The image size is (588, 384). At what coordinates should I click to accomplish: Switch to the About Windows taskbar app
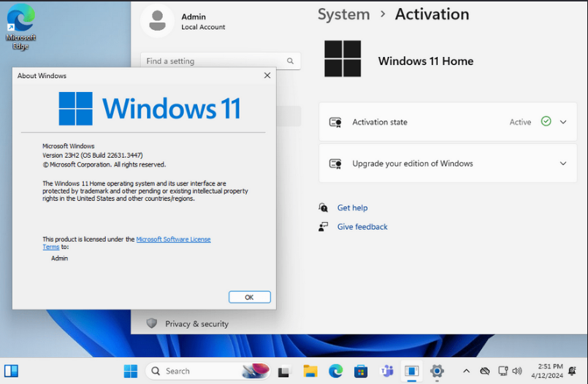411,372
